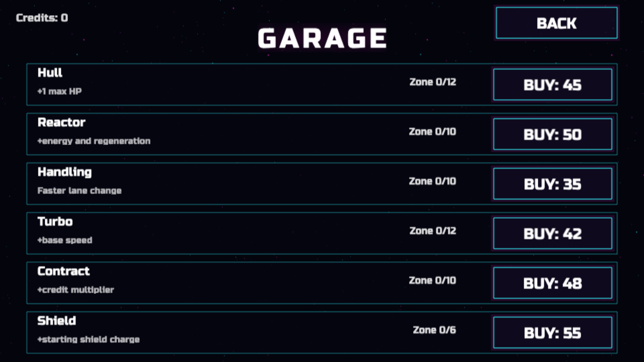Click the 'Faster lane change' description text
The image size is (644, 362).
(x=79, y=191)
